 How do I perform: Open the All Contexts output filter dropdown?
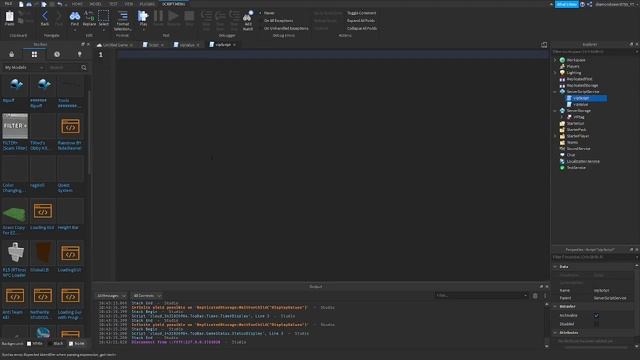[x=147, y=296]
